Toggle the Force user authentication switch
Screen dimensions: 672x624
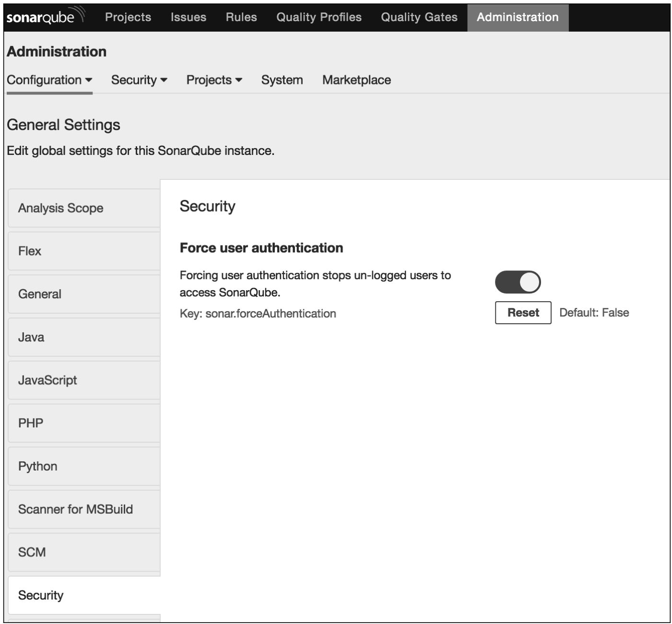(x=518, y=282)
